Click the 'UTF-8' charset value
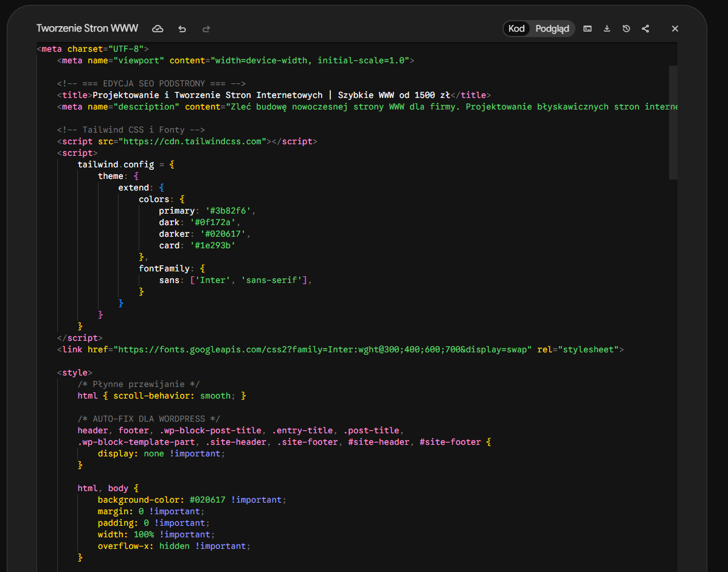Screen dimensions: 728x572 (126, 49)
